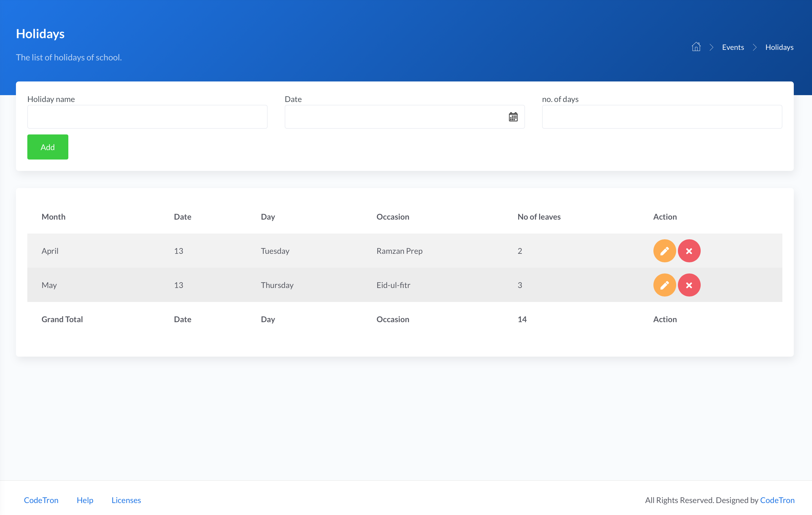The image size is (812, 515).
Task: Click the Events breadcrumb link
Action: 733,47
